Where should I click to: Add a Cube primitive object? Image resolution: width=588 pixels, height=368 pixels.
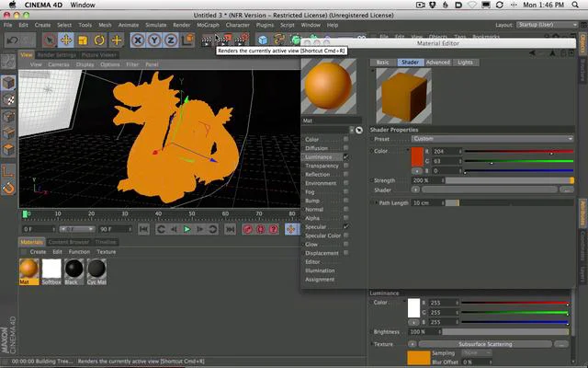coord(263,40)
